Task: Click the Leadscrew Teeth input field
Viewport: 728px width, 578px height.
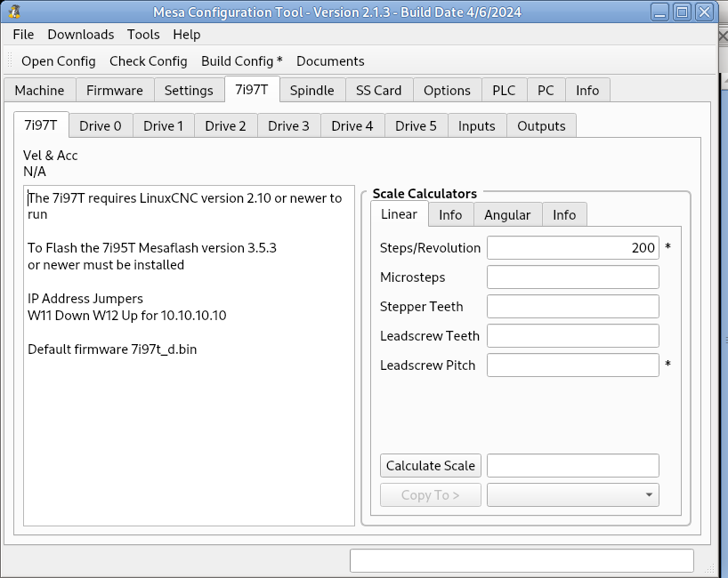Action: pos(573,336)
